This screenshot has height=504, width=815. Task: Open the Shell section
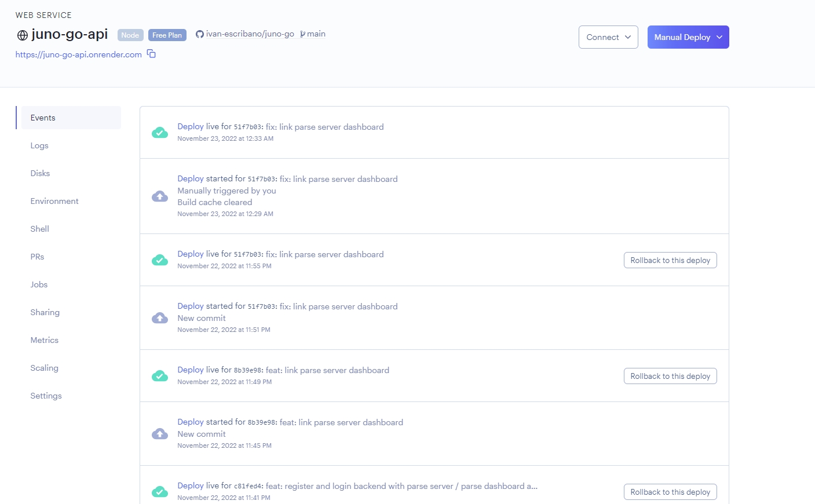[x=39, y=229]
